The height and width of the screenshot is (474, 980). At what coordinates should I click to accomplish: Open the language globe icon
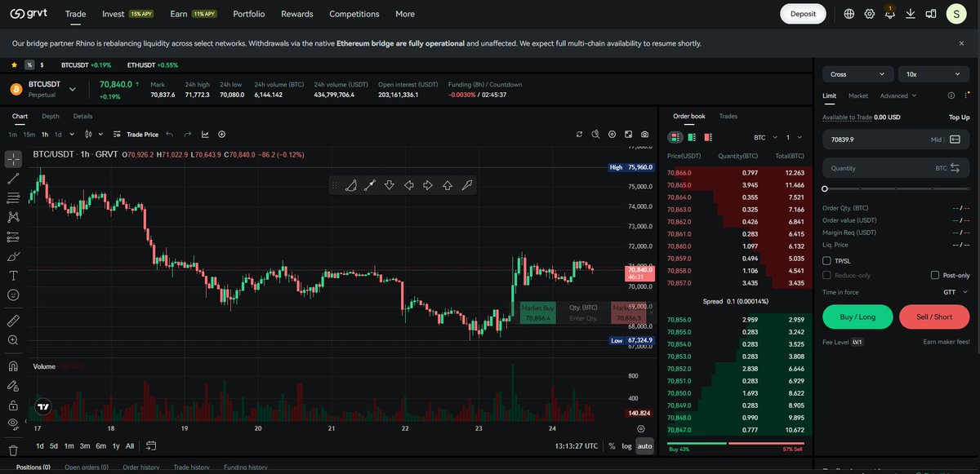click(849, 14)
